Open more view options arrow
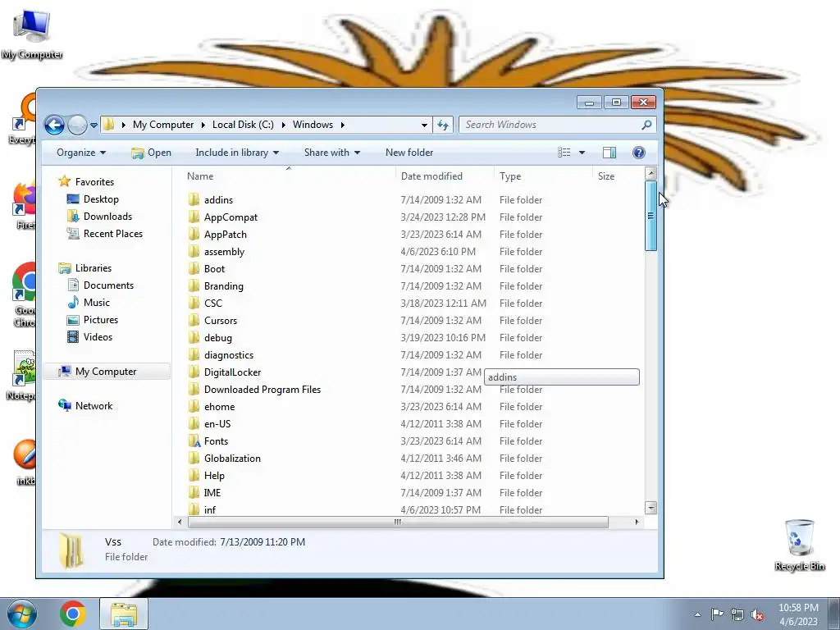Screen dimensions: 840x630 tap(582, 153)
